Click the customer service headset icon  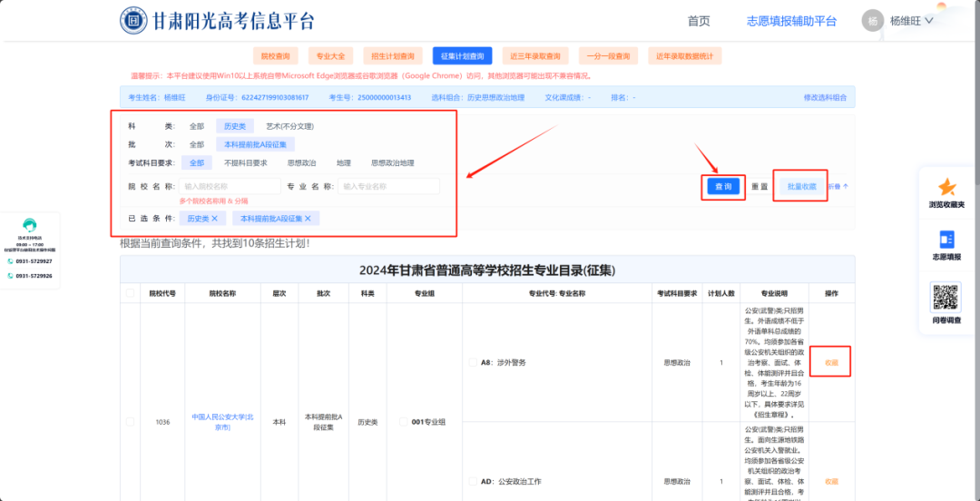pyautogui.click(x=29, y=225)
